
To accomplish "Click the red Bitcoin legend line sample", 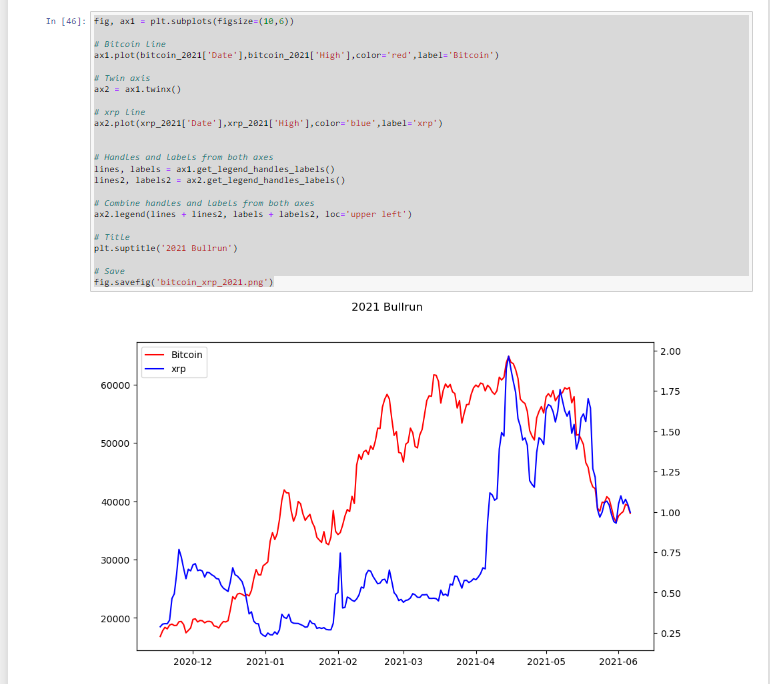I will click(154, 355).
